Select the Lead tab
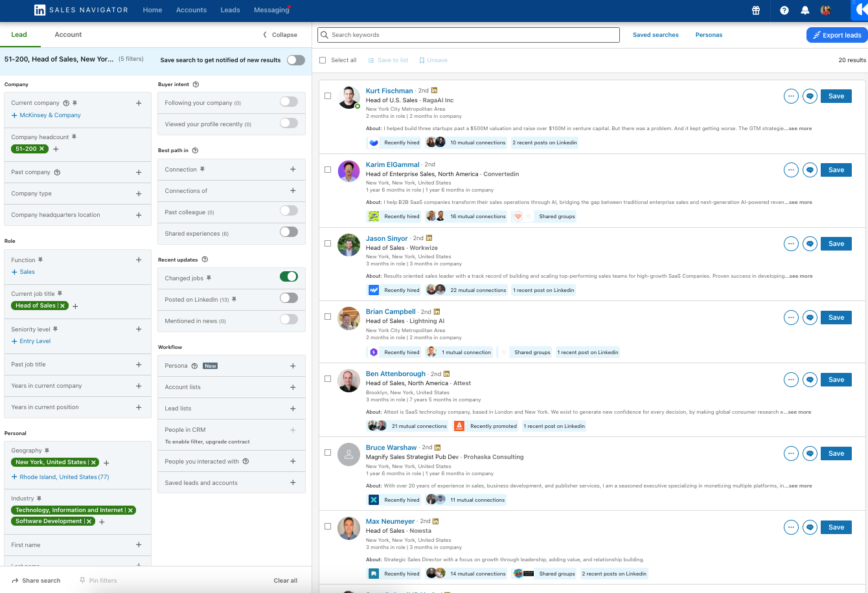Viewport: 868px width, 593px height. point(19,35)
